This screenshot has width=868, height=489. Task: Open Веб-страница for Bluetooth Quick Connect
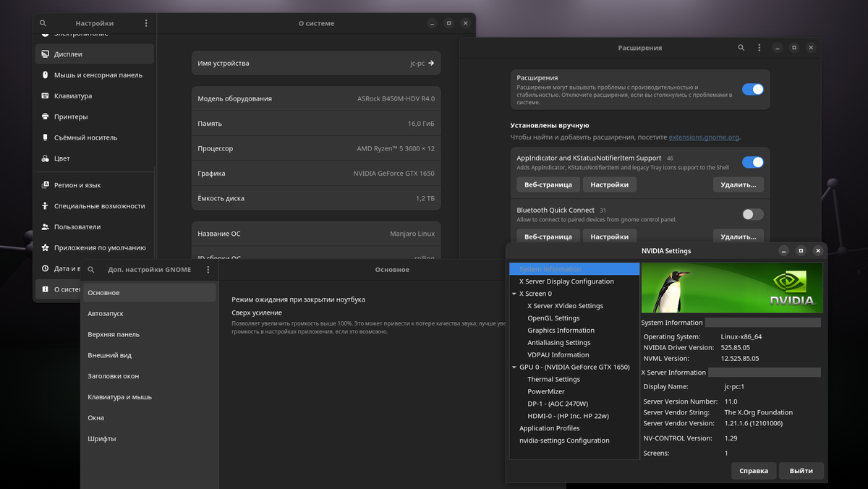[x=548, y=237]
